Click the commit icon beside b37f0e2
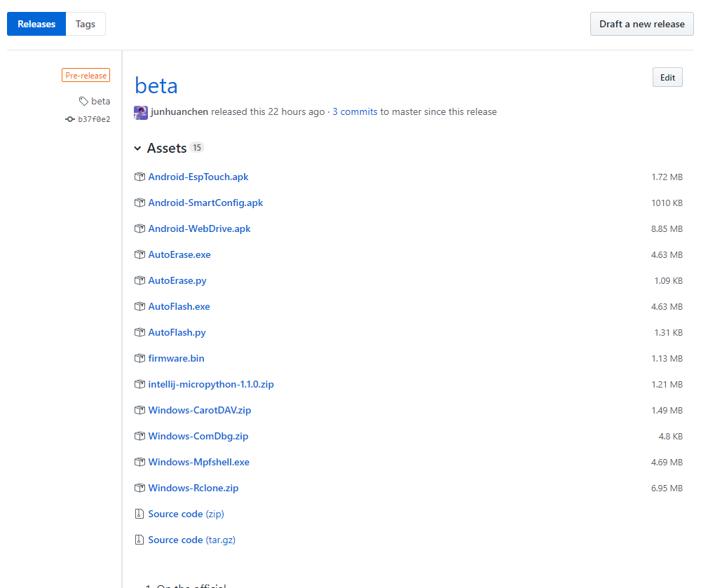The width and height of the screenshot is (715, 588). pos(70,119)
